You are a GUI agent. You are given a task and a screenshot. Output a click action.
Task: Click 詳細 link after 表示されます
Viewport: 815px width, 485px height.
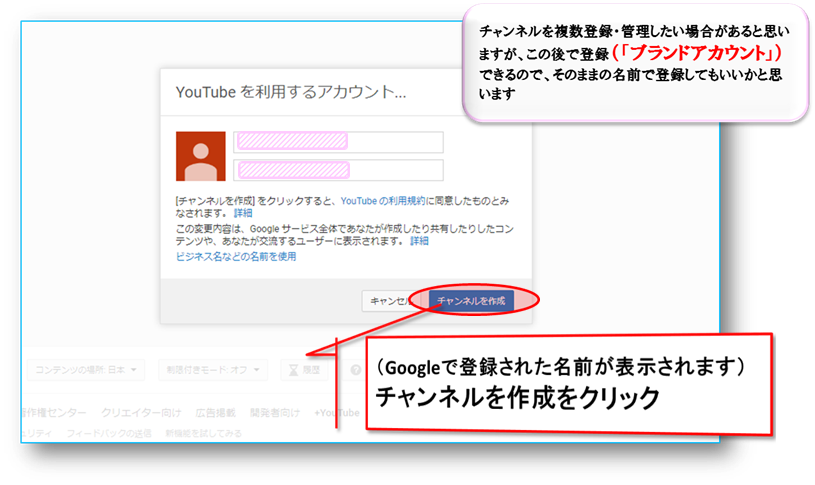click(x=419, y=241)
